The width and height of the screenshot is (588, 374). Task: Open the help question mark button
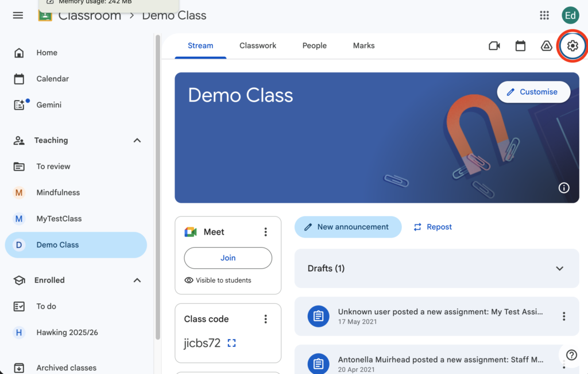pos(571,354)
